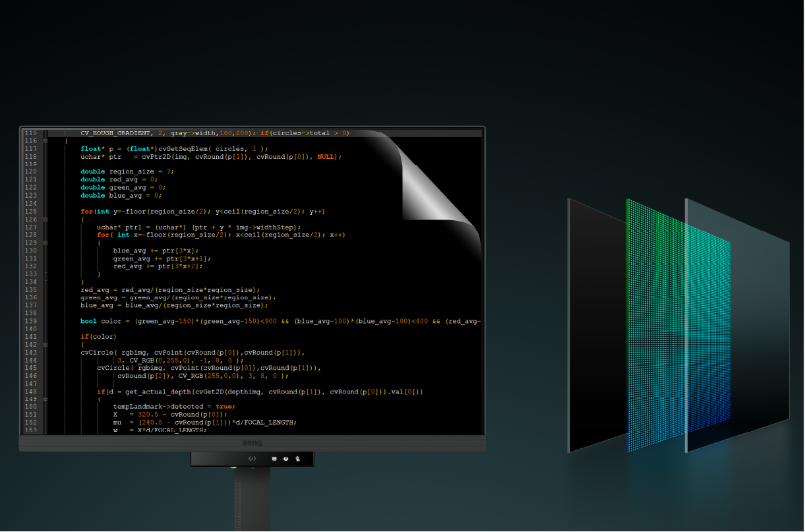Tap the person-shaped hotkey icon on the bezel

298,459
